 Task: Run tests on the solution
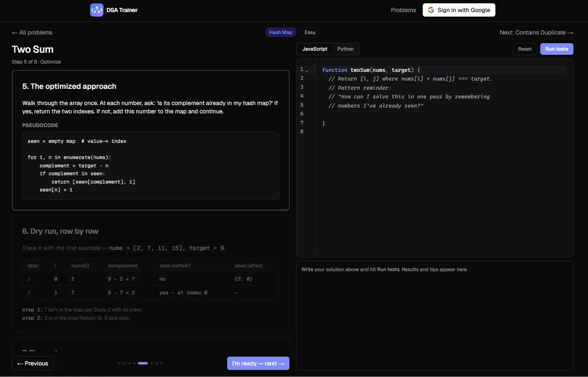[556, 49]
